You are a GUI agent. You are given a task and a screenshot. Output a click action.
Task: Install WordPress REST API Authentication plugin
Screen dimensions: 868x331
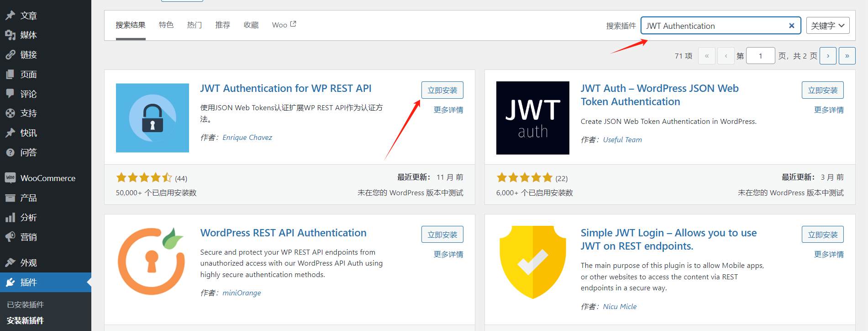(x=442, y=235)
